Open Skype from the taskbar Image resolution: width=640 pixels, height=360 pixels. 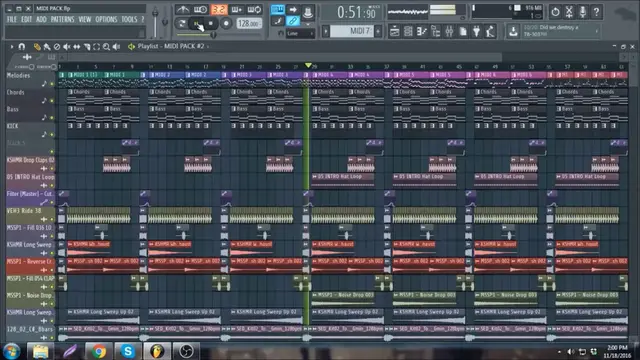tap(128, 351)
